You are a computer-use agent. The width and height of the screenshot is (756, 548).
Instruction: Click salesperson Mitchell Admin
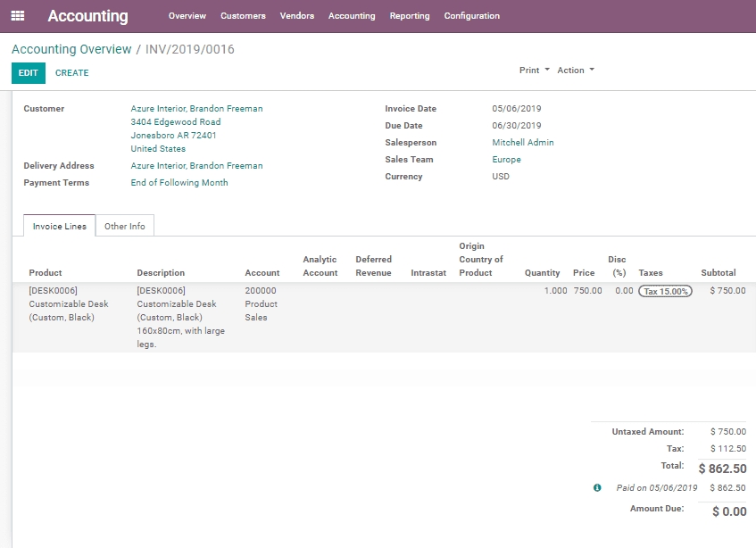pos(522,142)
